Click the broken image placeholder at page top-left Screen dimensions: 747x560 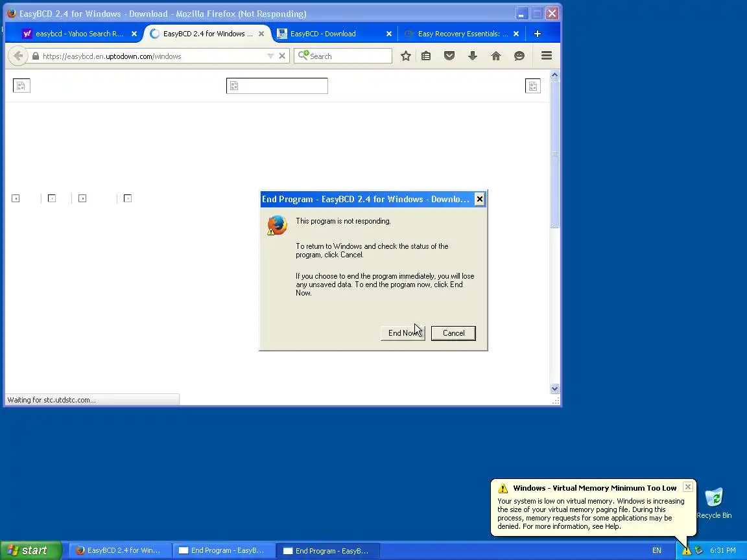[21, 86]
